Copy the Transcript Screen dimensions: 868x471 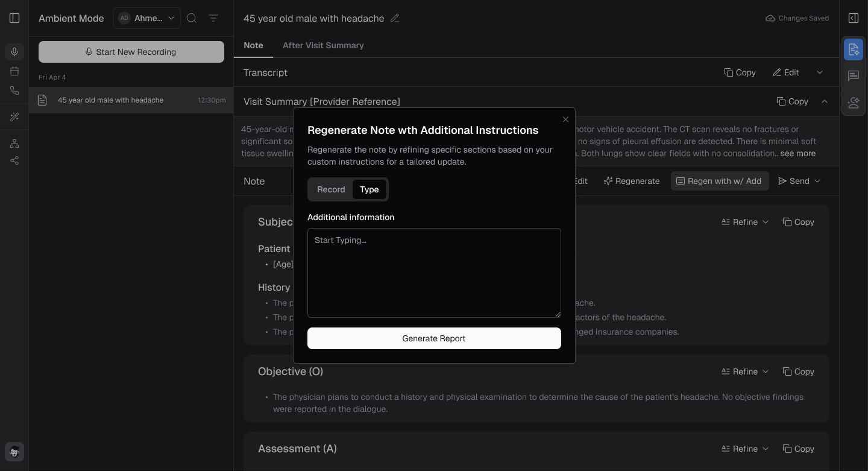click(740, 72)
